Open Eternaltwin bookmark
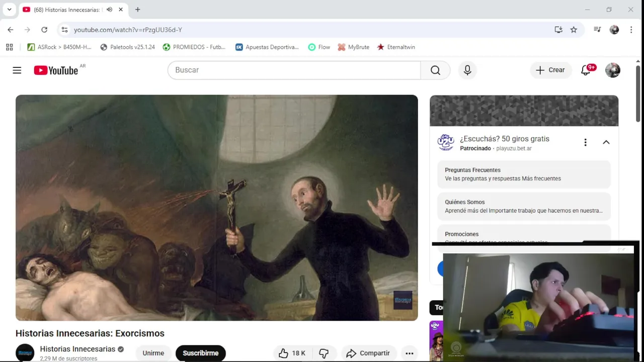Viewport: 644px width, 362px height. click(x=396, y=47)
